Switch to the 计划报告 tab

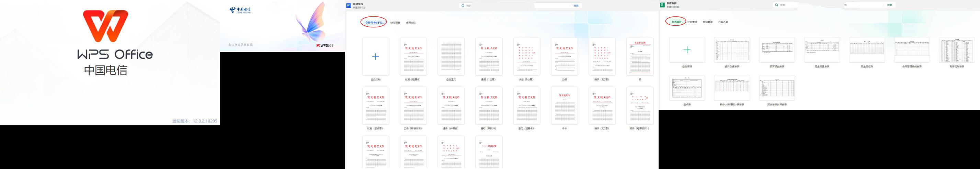point(395,23)
